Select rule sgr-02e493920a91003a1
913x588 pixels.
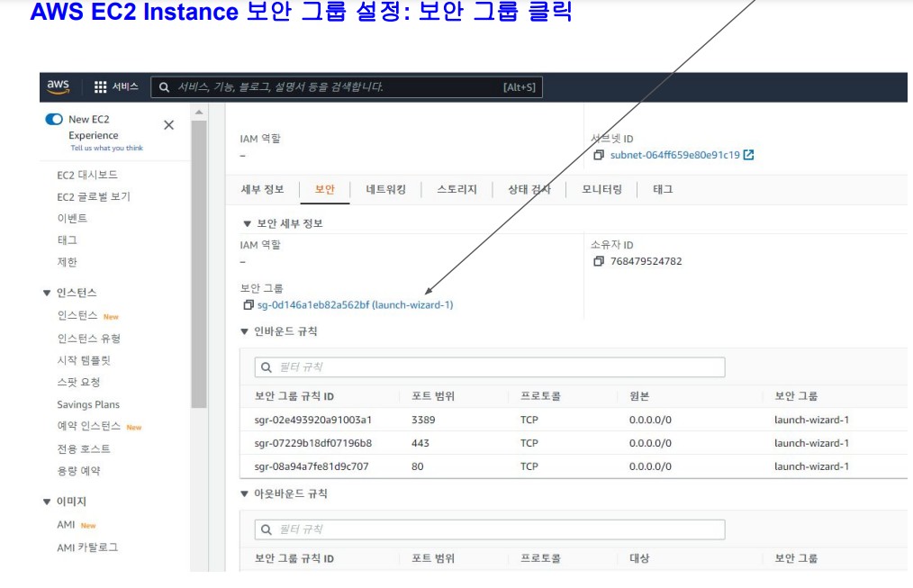coord(313,420)
